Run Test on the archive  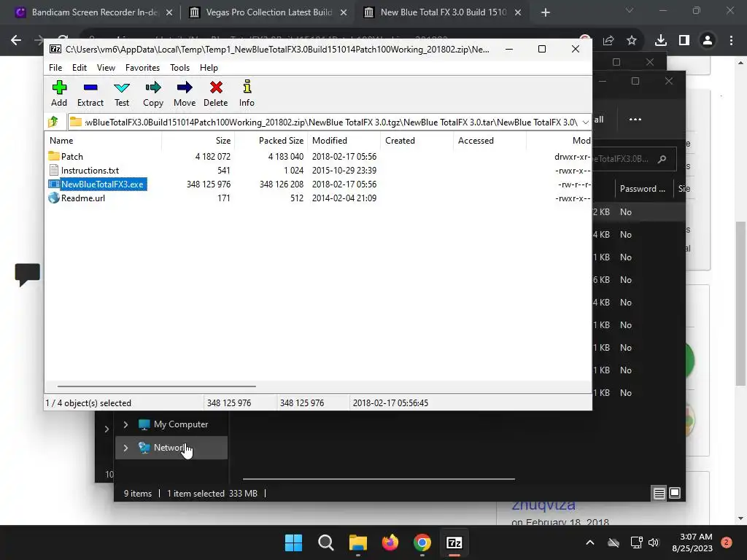(122, 93)
